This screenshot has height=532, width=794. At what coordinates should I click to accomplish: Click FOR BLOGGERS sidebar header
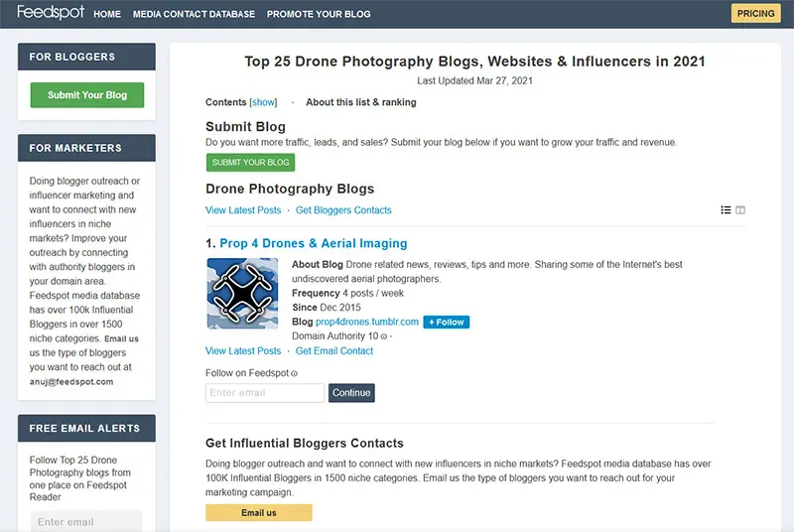pyautogui.click(x=86, y=57)
